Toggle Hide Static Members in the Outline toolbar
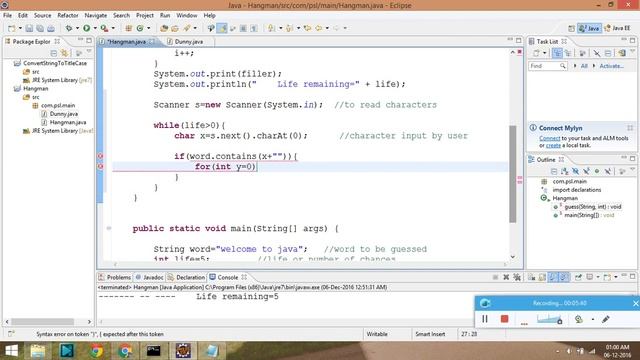 click(x=586, y=171)
